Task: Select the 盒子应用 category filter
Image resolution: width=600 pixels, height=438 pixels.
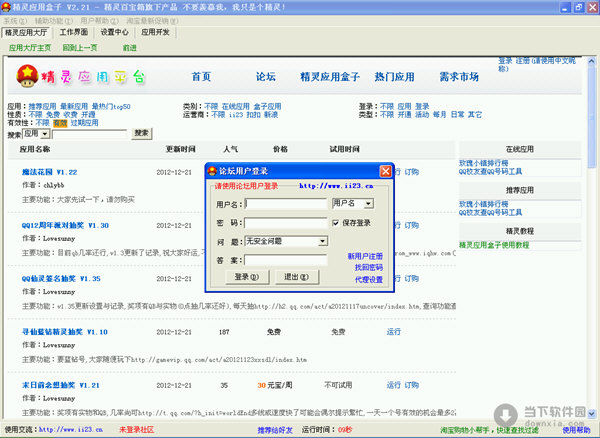Action: 267,106
